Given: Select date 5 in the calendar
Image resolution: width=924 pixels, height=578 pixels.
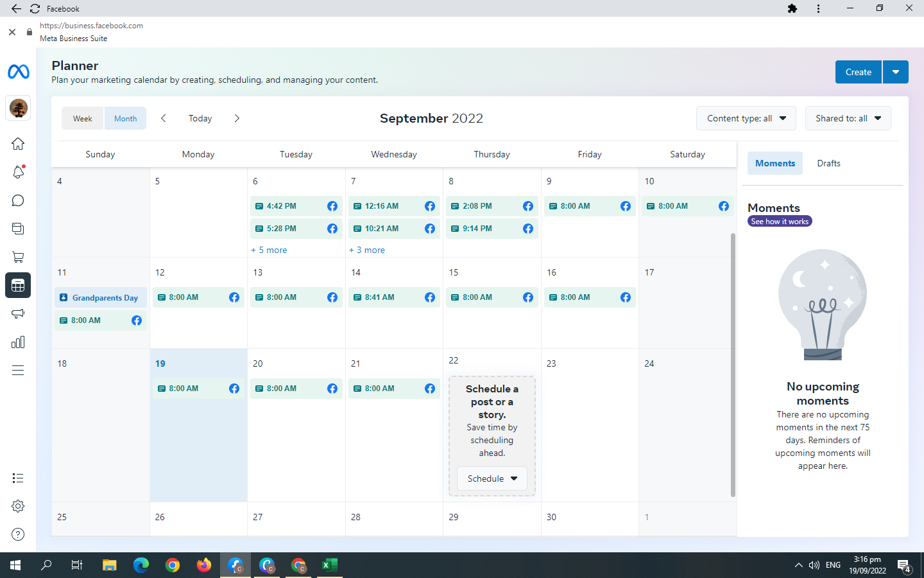Looking at the screenshot, I should (157, 181).
